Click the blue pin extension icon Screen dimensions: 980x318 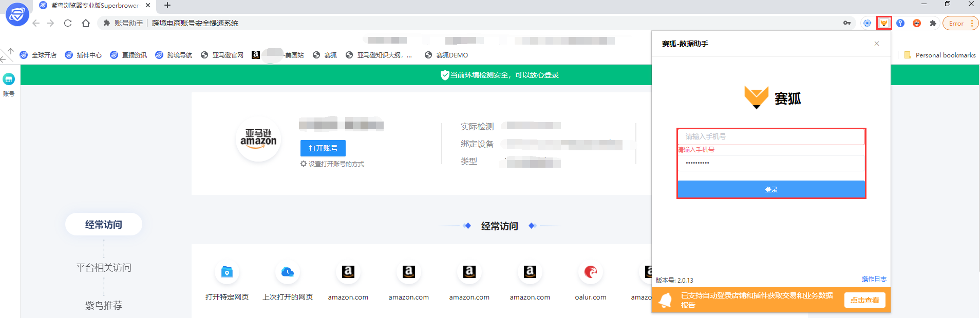pos(900,23)
